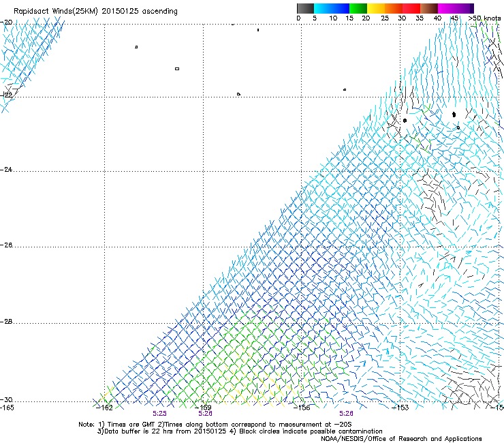Click the purple time label beneath -159 longitude
Image resolution: width=504 pixels, height=443 pixels.
point(206,414)
